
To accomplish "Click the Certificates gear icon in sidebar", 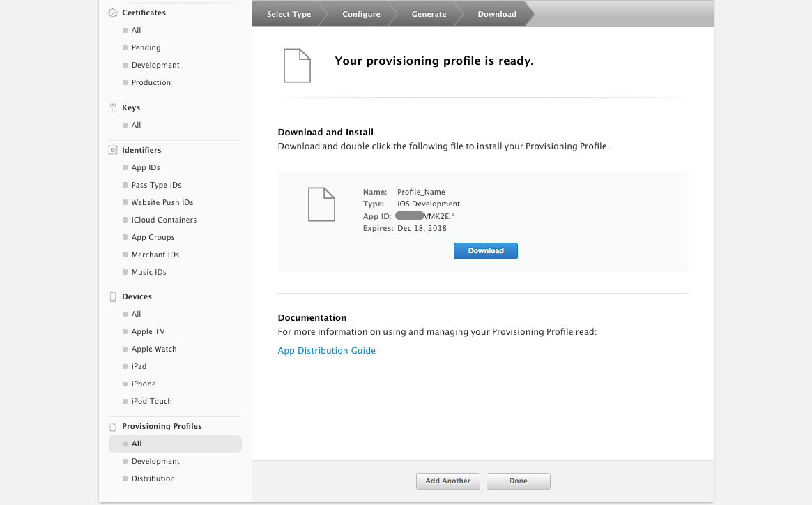I will click(113, 13).
